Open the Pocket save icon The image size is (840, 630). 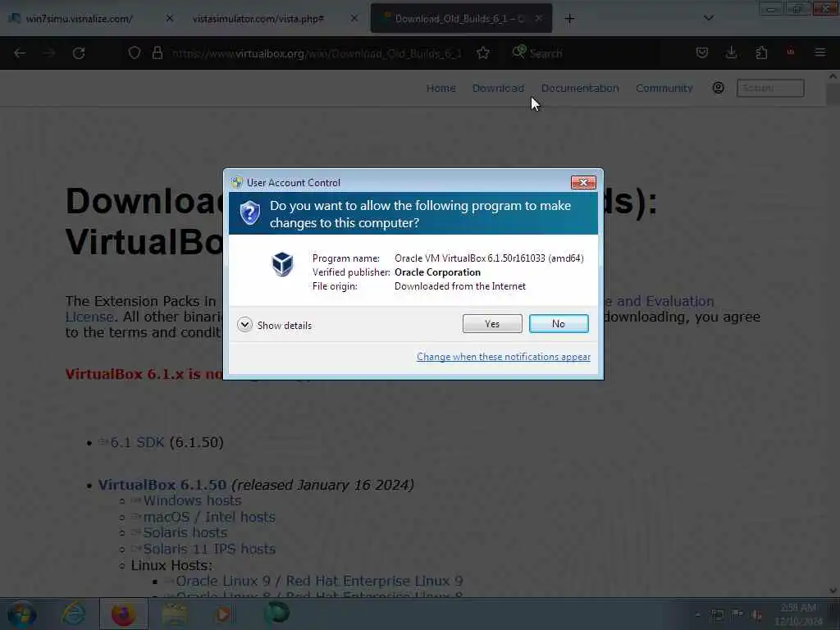tap(702, 52)
